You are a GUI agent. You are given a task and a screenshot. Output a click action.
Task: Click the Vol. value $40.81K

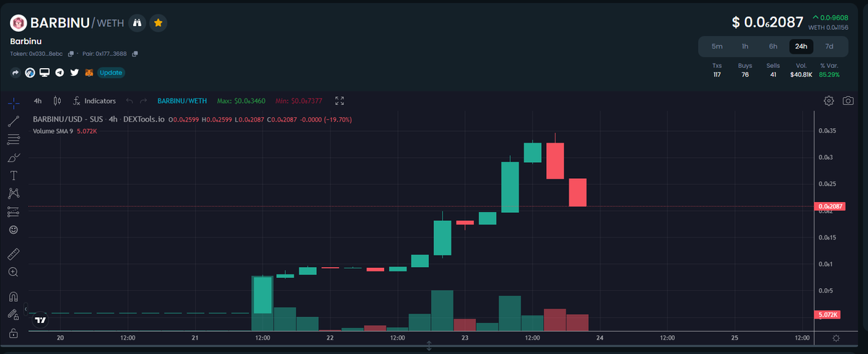click(x=801, y=75)
